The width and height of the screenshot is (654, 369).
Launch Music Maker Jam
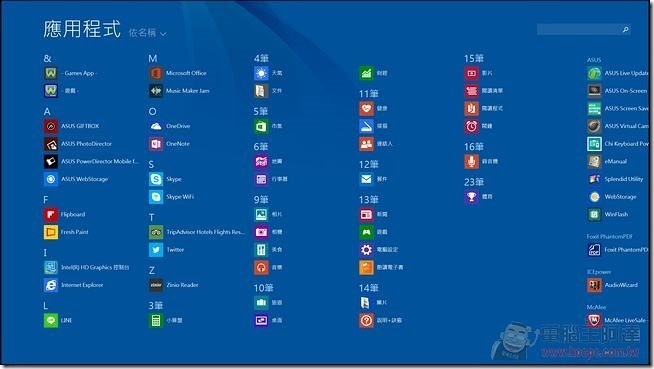pyautogui.click(x=179, y=90)
